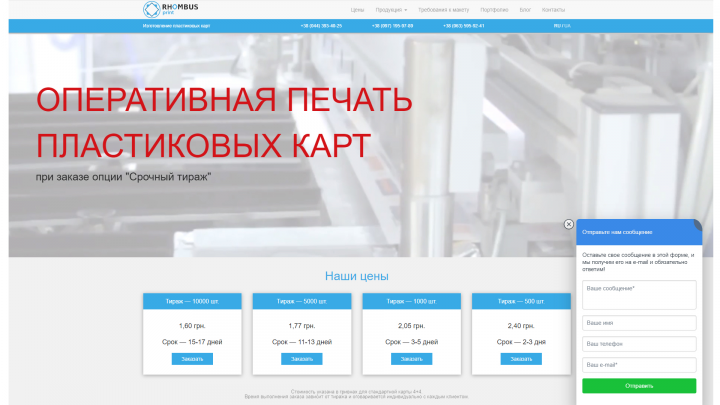Click the Тираж — 500 шт. card header
Screen dimensions: 720x405
click(521, 301)
